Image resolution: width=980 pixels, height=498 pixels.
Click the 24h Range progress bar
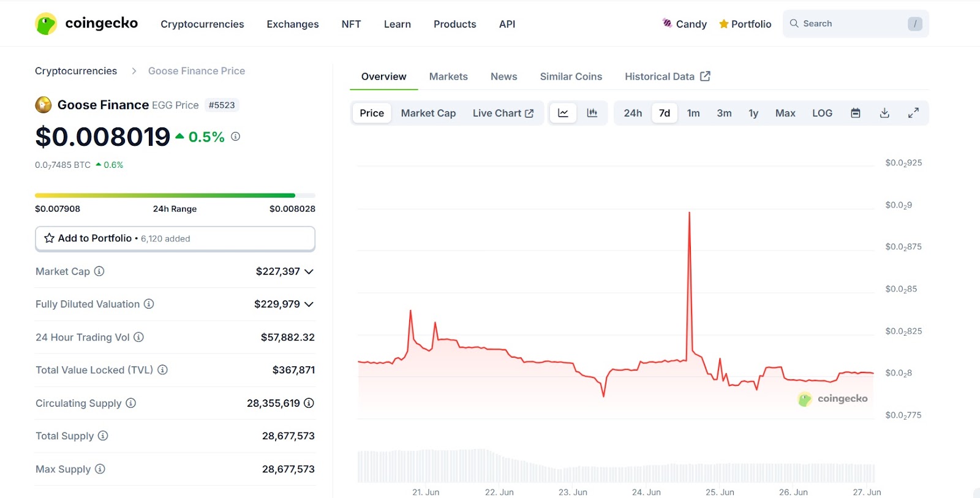pyautogui.click(x=175, y=195)
